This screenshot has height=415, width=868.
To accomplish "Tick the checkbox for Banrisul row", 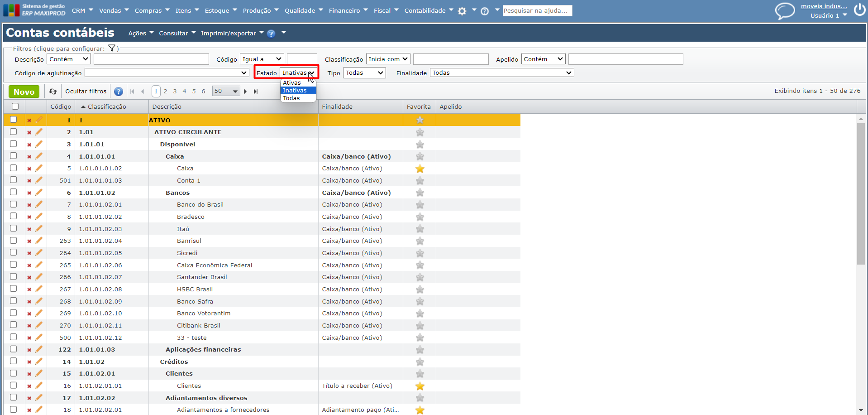I will (x=14, y=241).
